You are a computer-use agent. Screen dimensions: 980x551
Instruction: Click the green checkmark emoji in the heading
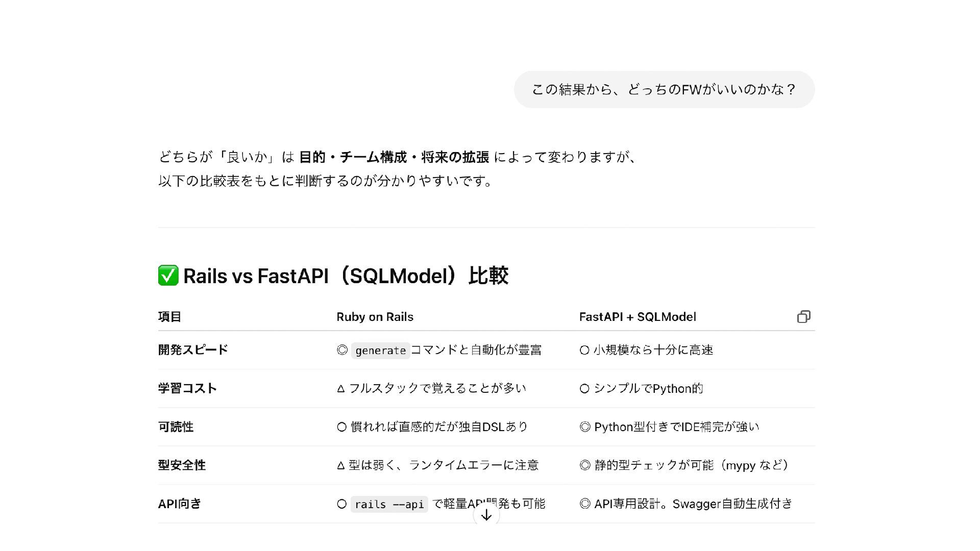(x=168, y=275)
